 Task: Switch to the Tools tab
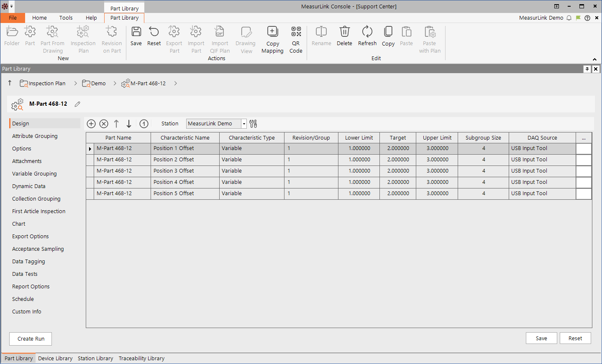coord(66,18)
